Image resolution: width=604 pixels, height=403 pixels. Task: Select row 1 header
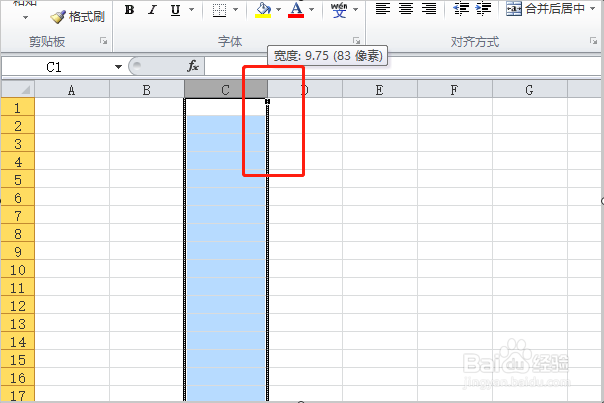pos(18,107)
